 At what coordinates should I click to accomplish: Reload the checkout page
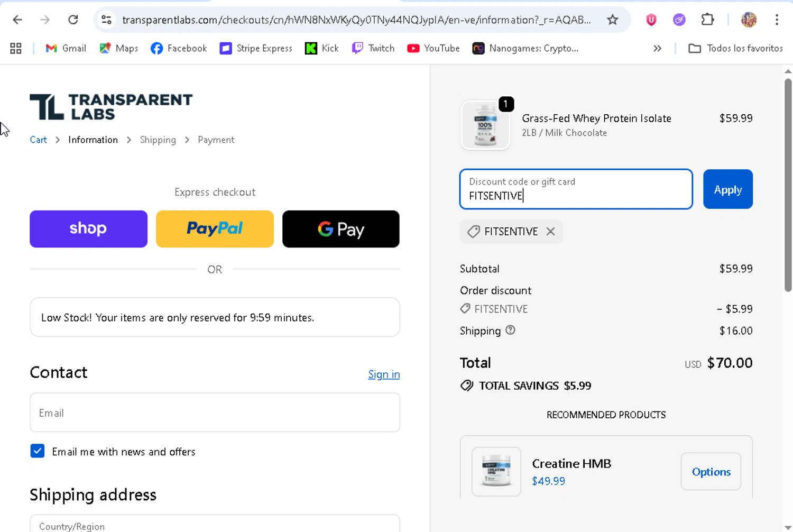click(x=73, y=20)
